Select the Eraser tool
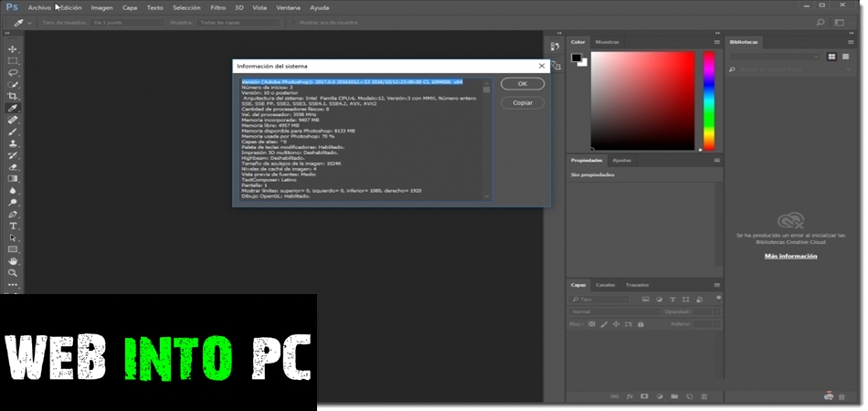868x411 pixels. [x=13, y=167]
